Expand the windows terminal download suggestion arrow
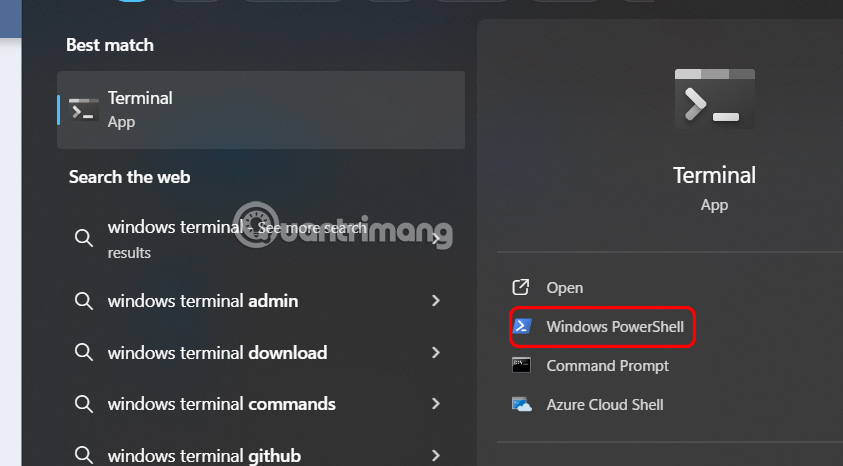 (x=435, y=353)
